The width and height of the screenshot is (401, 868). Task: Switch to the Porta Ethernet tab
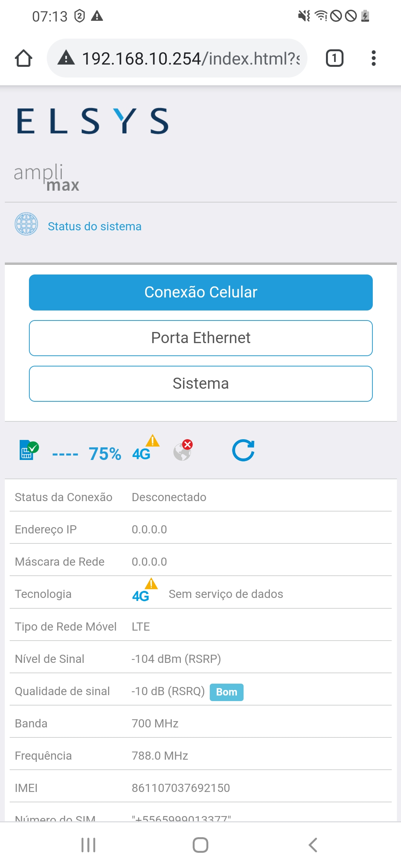200,338
